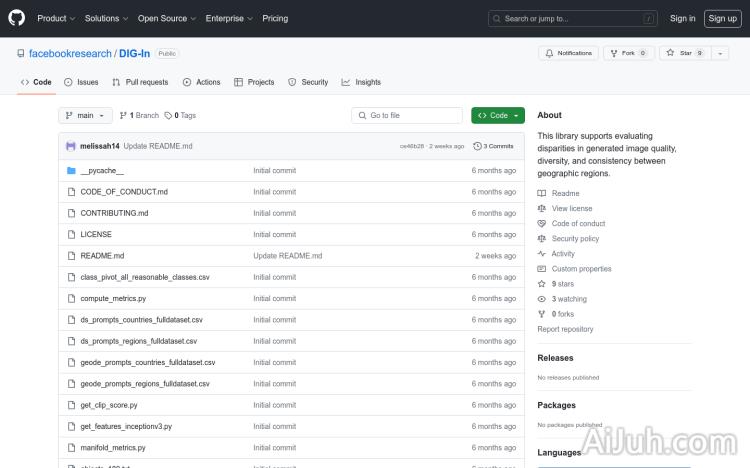Open the green Code dropdown
This screenshot has width=750, height=468.
click(498, 116)
